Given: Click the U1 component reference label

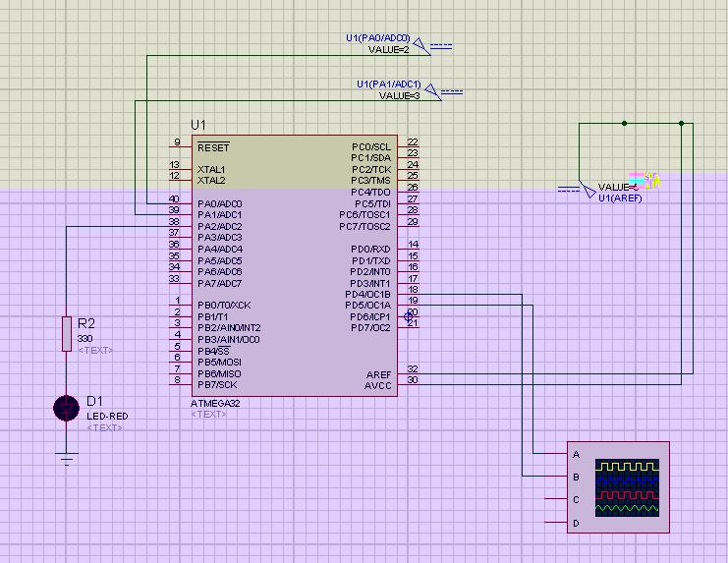Looking at the screenshot, I should pos(198,125).
